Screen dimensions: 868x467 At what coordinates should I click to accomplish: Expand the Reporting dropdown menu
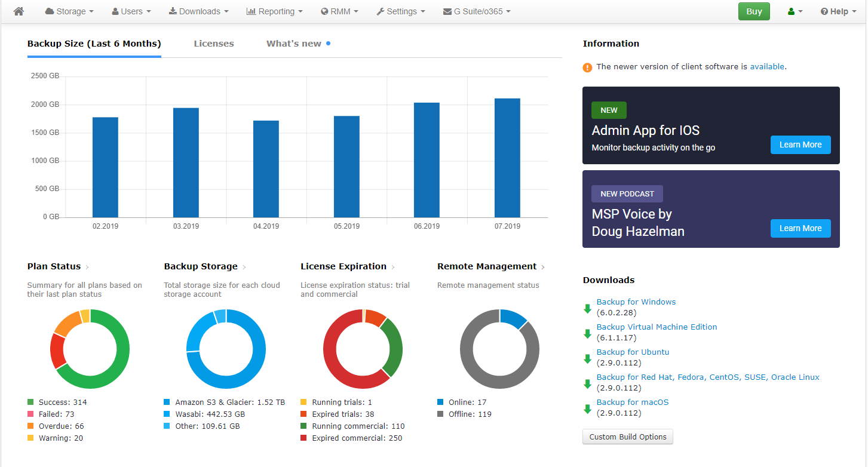(x=274, y=11)
